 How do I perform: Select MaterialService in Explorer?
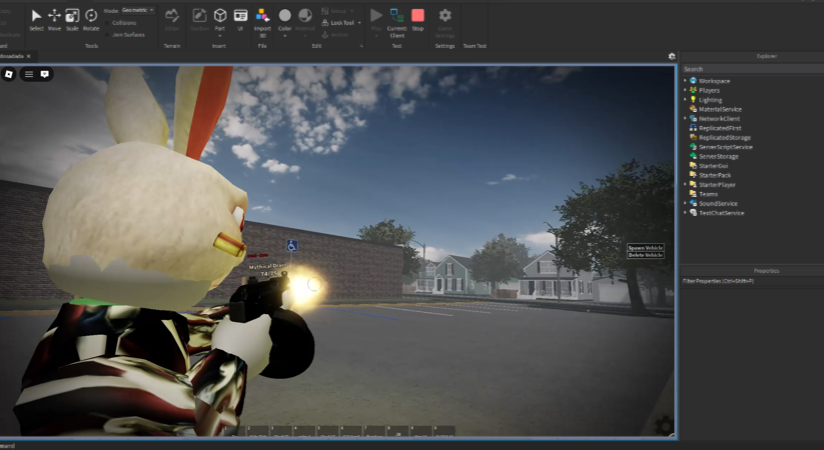click(720, 109)
